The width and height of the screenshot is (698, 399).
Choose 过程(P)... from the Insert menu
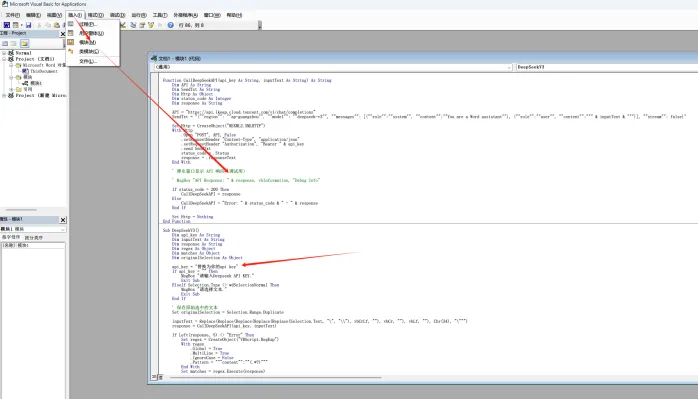(x=93, y=24)
